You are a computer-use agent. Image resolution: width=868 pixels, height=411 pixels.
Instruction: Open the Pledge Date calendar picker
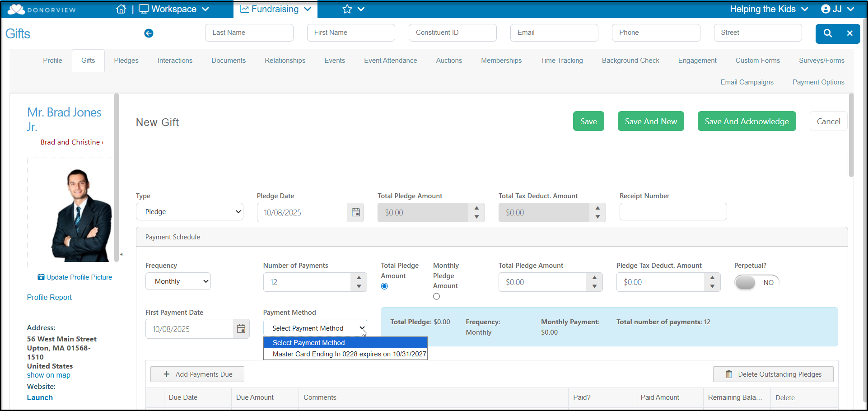(356, 212)
